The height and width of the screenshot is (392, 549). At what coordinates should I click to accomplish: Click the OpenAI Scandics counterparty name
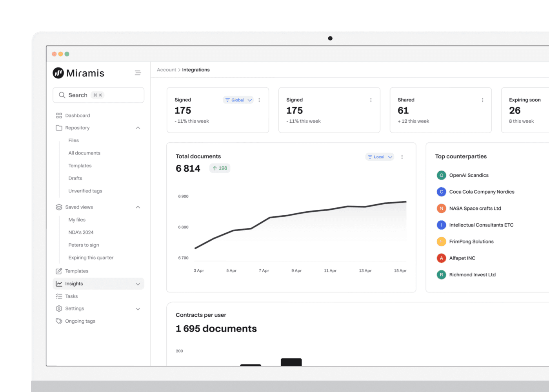pyautogui.click(x=469, y=175)
